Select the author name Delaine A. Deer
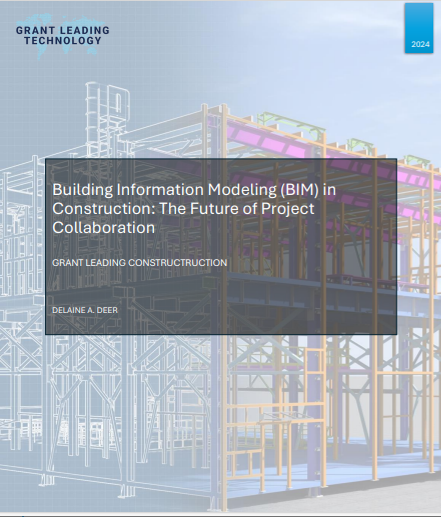Image resolution: width=441 pixels, height=517 pixels. 85,310
